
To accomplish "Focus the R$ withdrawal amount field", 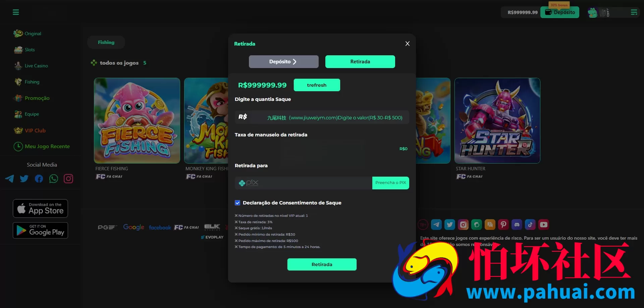I will [322, 117].
